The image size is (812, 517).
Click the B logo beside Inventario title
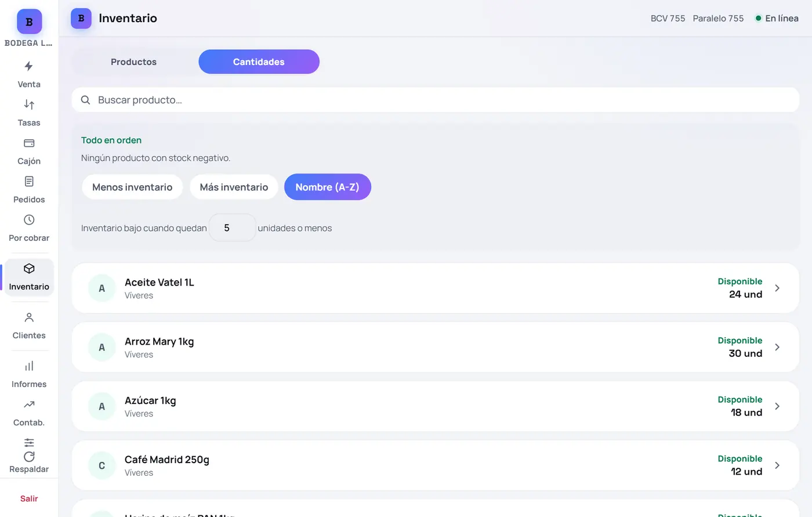pos(81,19)
